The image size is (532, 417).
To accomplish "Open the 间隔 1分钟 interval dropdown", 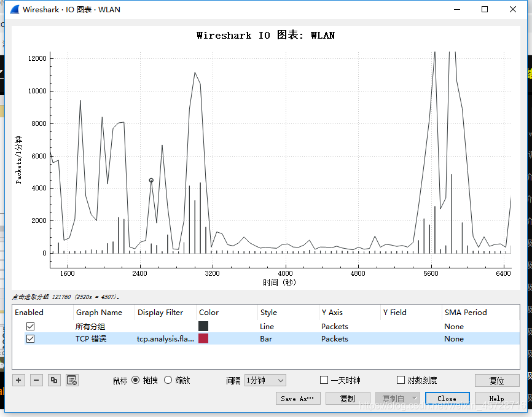I will tap(265, 380).
